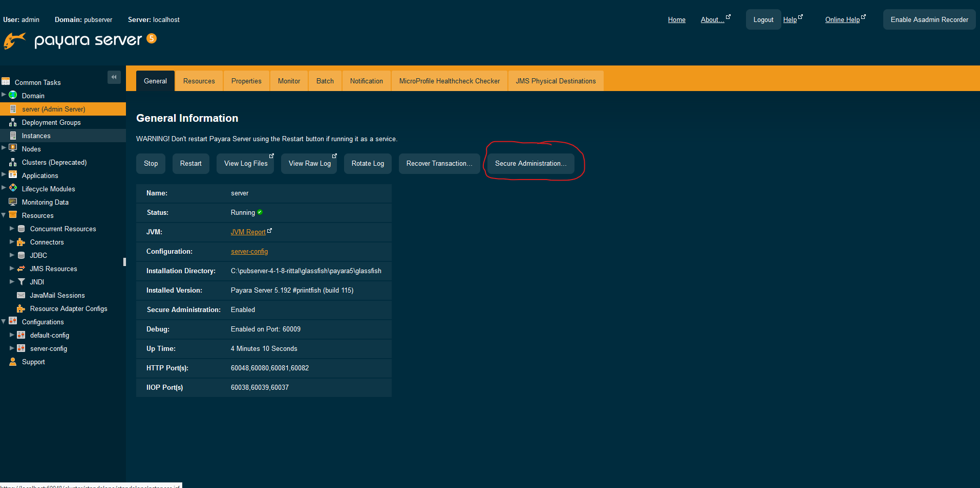980x488 pixels.
Task: Expand the Applications tree node
Action: coord(4,175)
